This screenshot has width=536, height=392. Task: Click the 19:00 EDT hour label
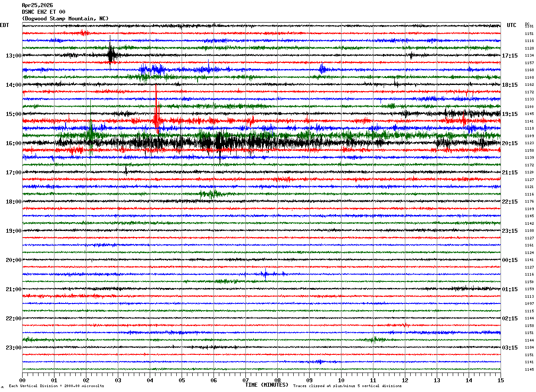click(x=13, y=231)
